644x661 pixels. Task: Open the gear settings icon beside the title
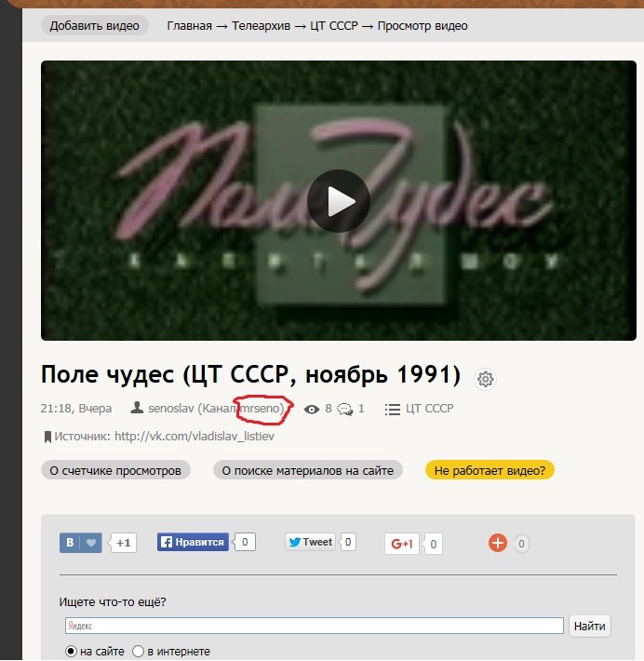point(485,379)
